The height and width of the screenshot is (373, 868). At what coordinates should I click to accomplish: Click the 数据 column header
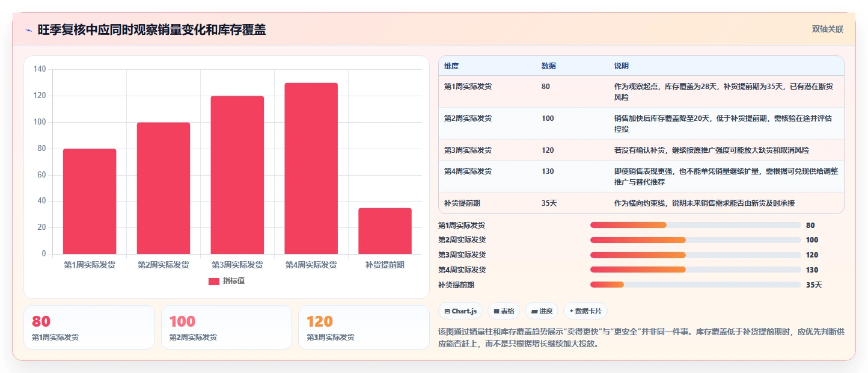549,66
